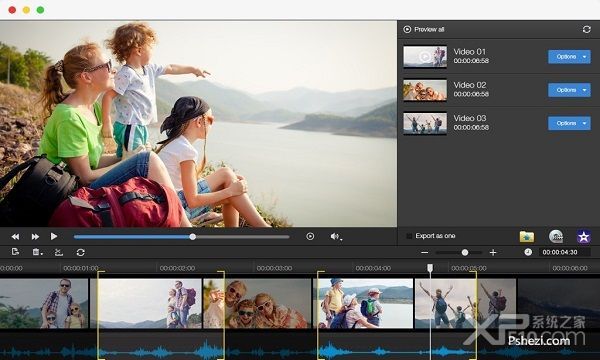
Task: Click the Preview all play icon
Action: [407, 29]
